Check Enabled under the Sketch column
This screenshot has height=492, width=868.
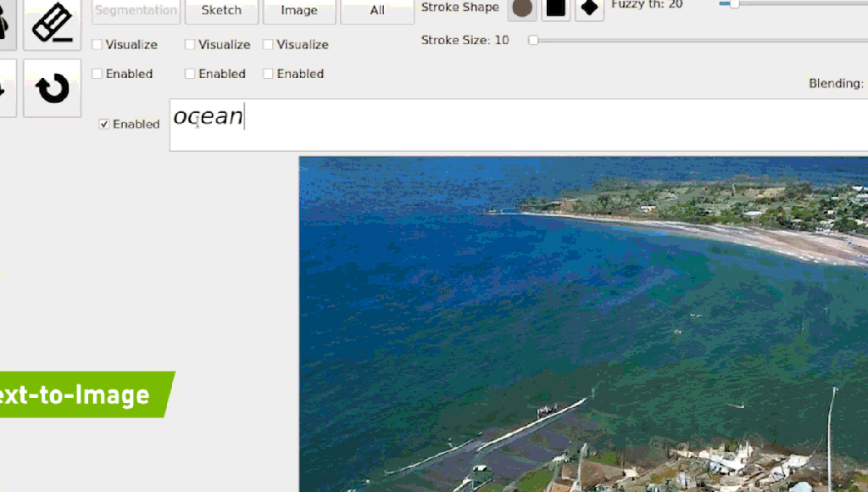point(190,74)
